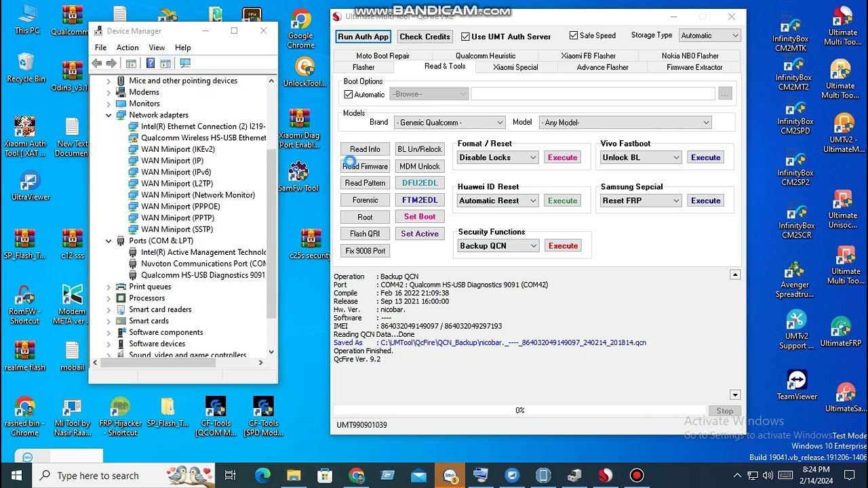Open the Storage Type dropdown
This screenshot has height=488, width=868.
pyautogui.click(x=709, y=35)
